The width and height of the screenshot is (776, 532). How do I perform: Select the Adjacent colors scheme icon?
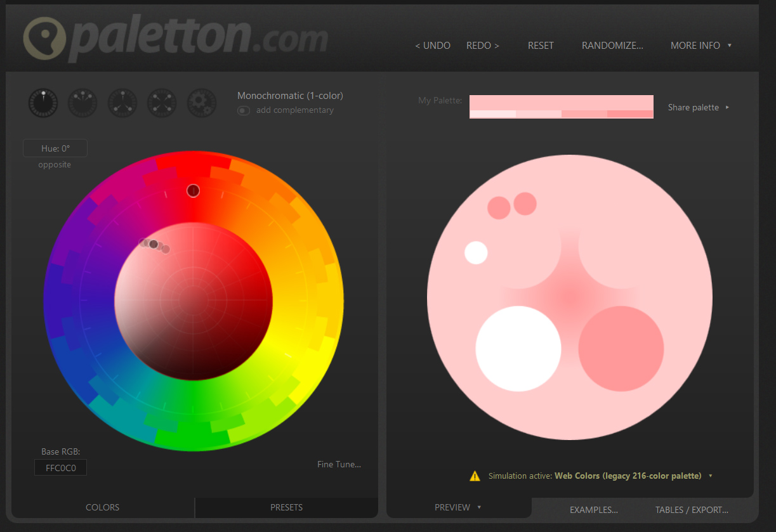(82, 103)
